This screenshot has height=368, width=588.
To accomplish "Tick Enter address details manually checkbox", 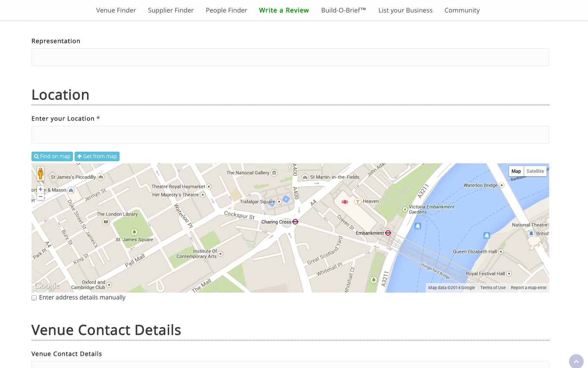I will coord(34,298).
